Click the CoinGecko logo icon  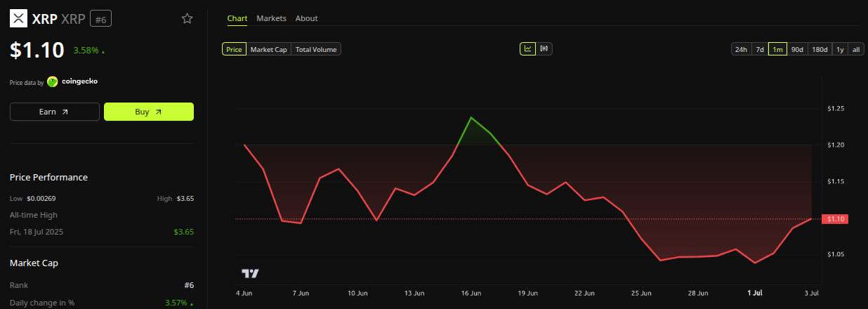click(x=52, y=81)
